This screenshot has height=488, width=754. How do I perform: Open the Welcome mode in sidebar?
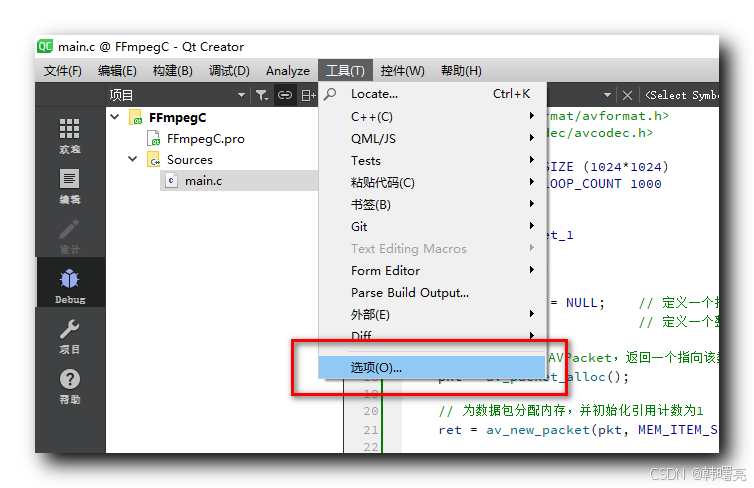click(70, 135)
